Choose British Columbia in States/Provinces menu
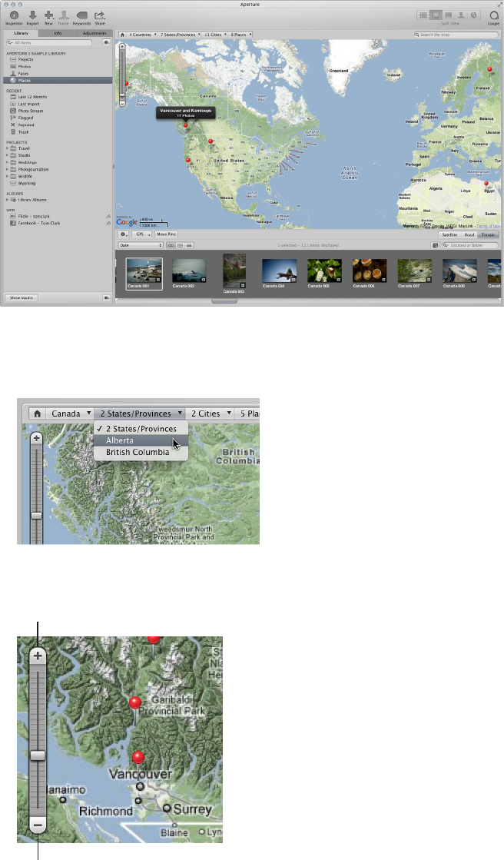Screen dimensions: 504x860 [141, 453]
